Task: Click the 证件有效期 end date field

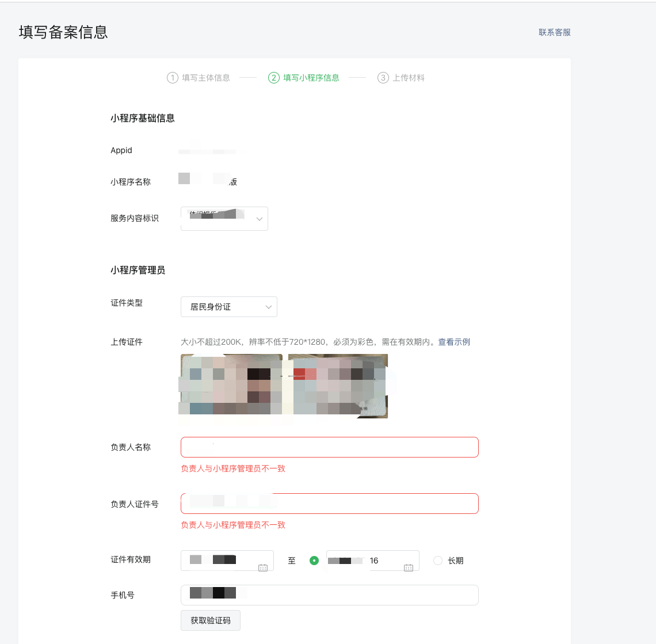Action: pos(373,561)
